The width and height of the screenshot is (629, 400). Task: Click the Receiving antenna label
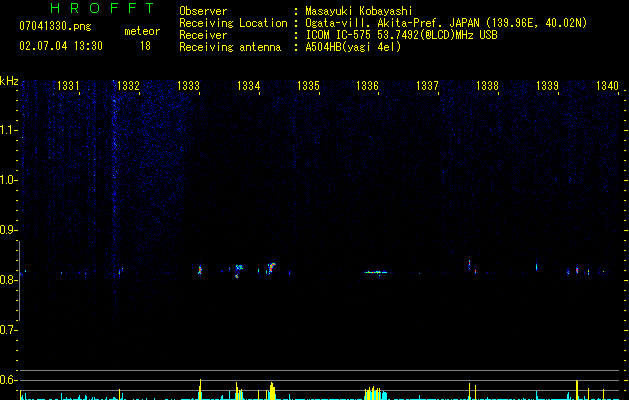[x=230, y=47]
